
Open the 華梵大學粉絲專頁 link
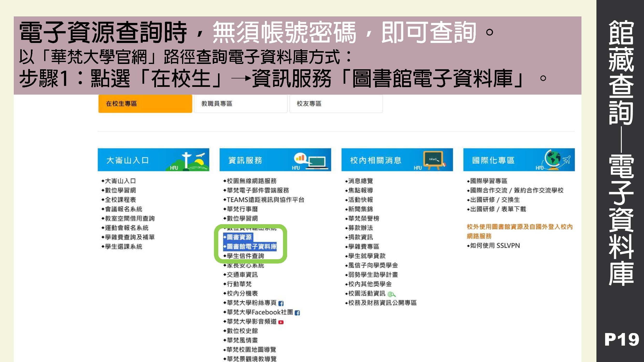tap(252, 303)
